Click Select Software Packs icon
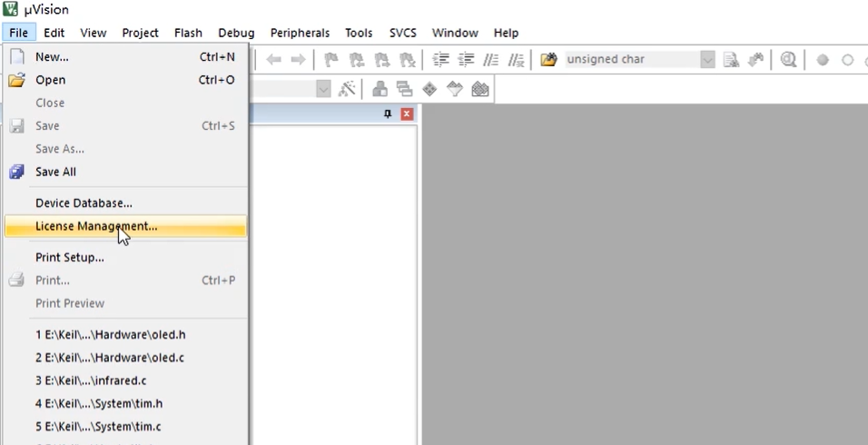The image size is (868, 445). (455, 89)
